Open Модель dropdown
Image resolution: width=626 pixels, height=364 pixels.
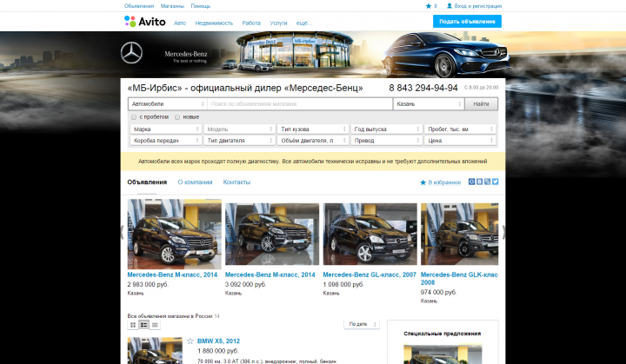click(239, 129)
